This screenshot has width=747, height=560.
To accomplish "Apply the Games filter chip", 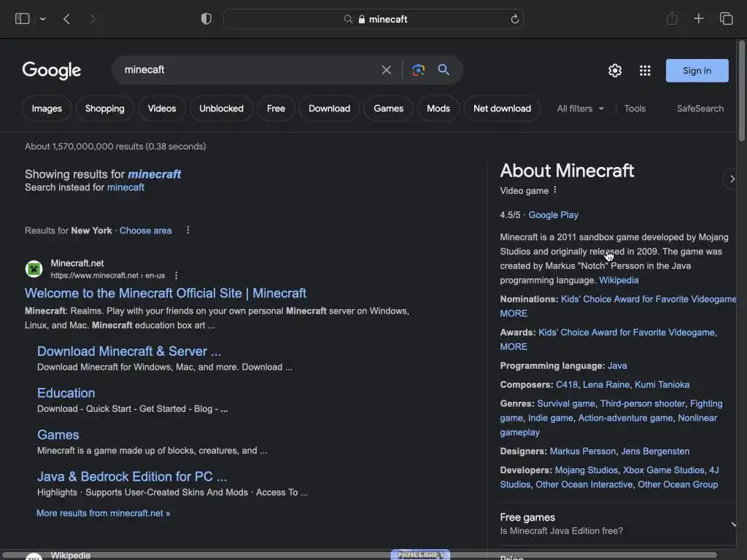I will (388, 109).
